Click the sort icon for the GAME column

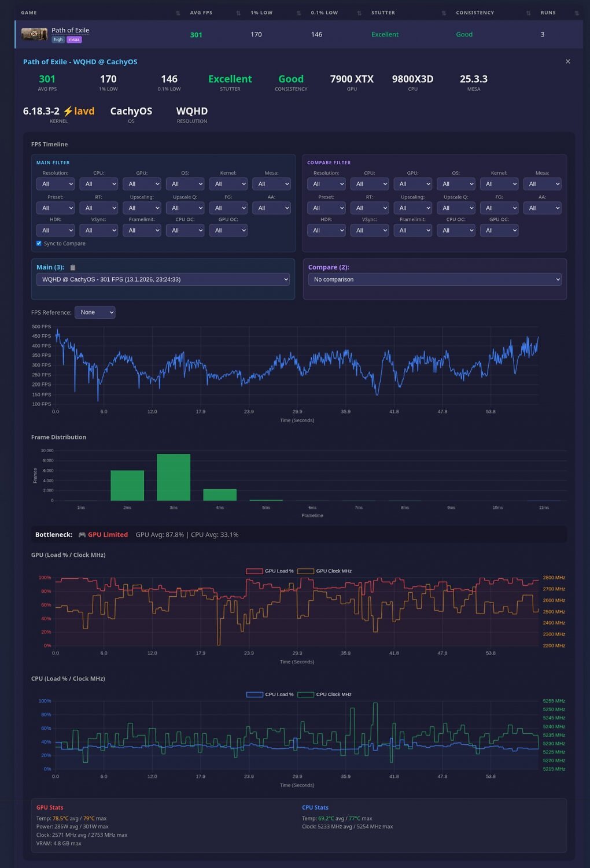pos(178,13)
